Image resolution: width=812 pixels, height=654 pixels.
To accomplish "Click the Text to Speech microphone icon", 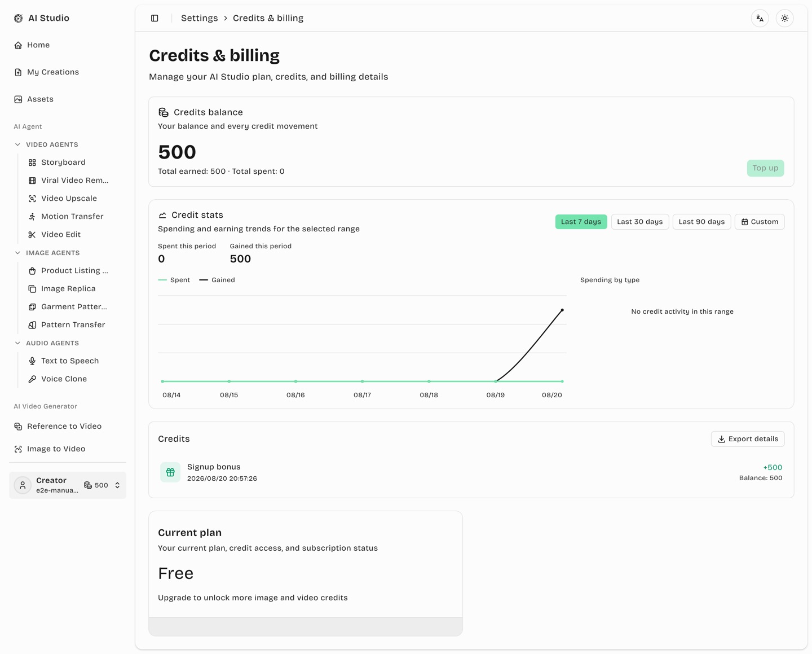I will click(32, 361).
